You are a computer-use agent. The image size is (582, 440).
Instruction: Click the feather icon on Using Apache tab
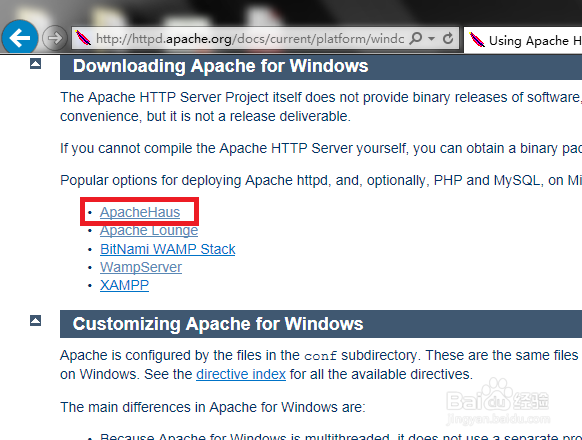point(477,40)
